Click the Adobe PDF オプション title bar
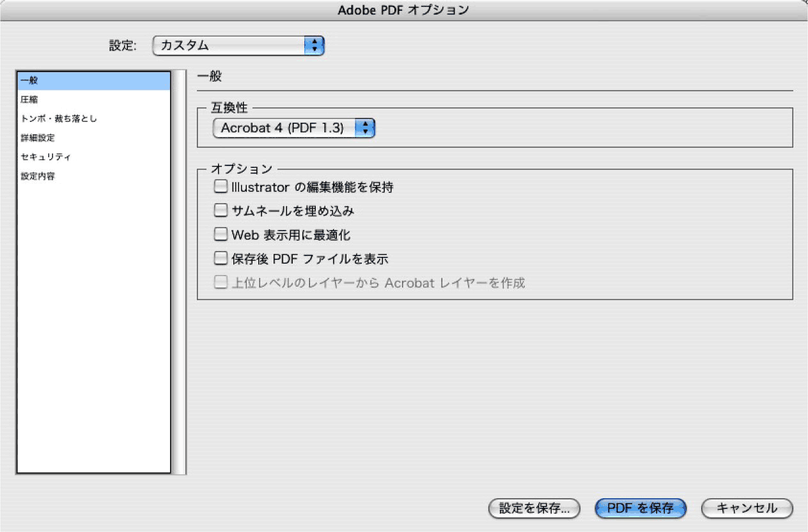This screenshot has height=532, width=808. tap(404, 10)
